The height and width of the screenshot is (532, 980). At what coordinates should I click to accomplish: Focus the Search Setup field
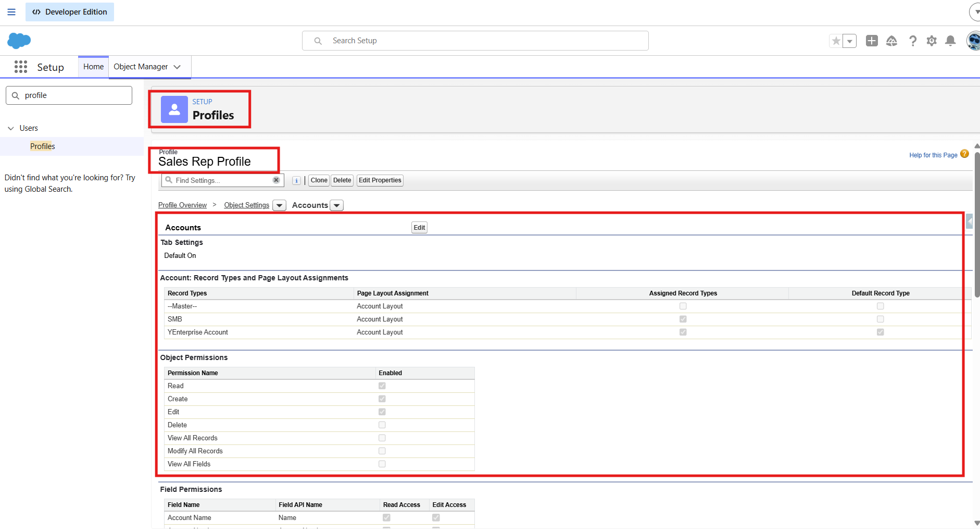click(x=475, y=41)
